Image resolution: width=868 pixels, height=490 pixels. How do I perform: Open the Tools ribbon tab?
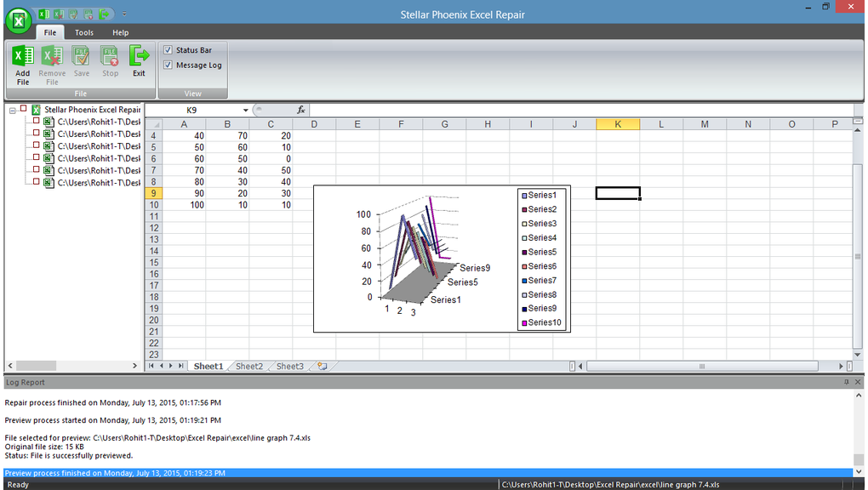(84, 32)
